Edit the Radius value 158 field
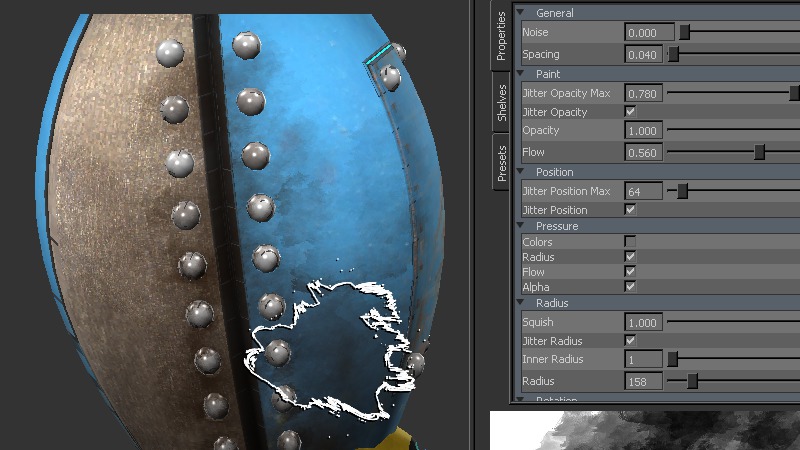This screenshot has width=800, height=450. coord(644,381)
